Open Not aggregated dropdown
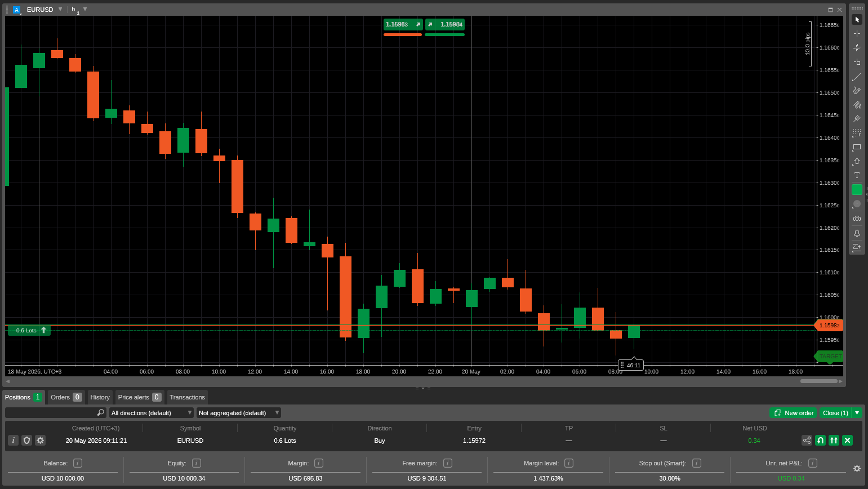868x489 pixels. tap(239, 413)
